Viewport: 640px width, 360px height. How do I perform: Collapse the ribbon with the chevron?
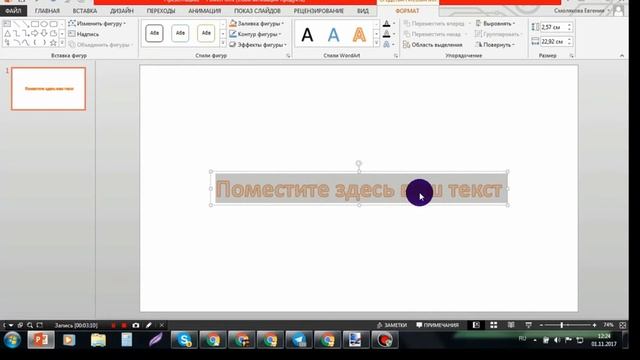pyautogui.click(x=622, y=56)
